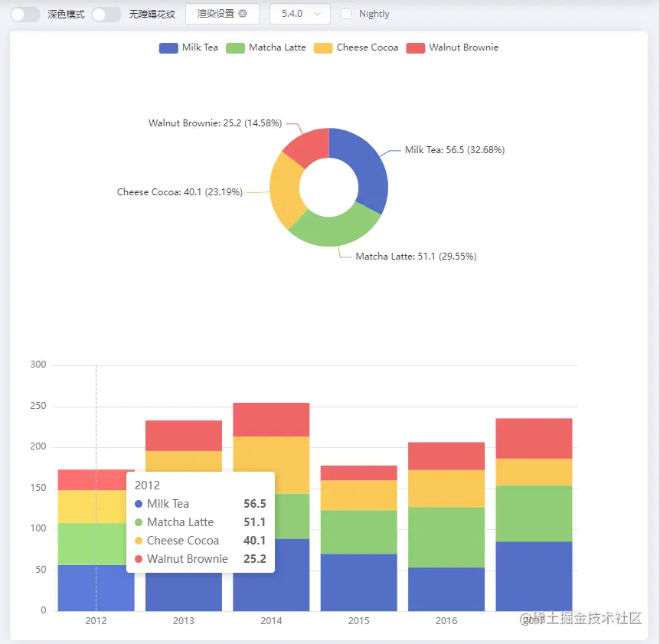
Task: Select the red Walnut Brownie donut slice
Action: click(x=309, y=145)
